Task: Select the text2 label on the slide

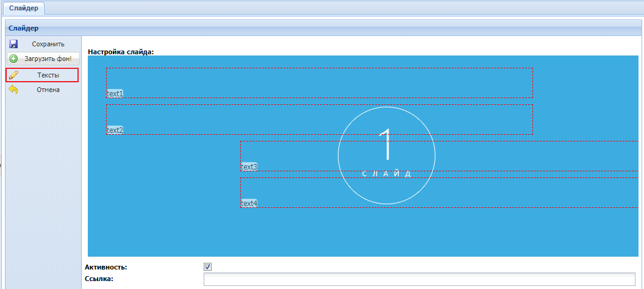Action: (115, 130)
